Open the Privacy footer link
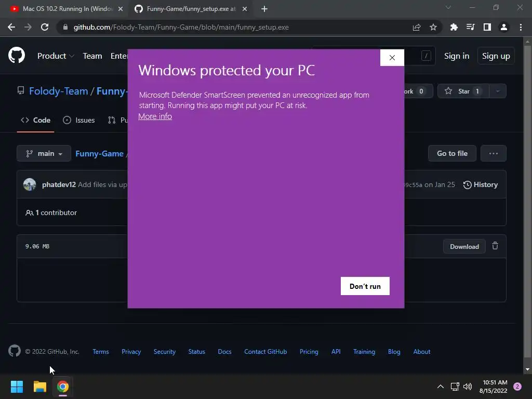The height and width of the screenshot is (399, 532). (131, 352)
